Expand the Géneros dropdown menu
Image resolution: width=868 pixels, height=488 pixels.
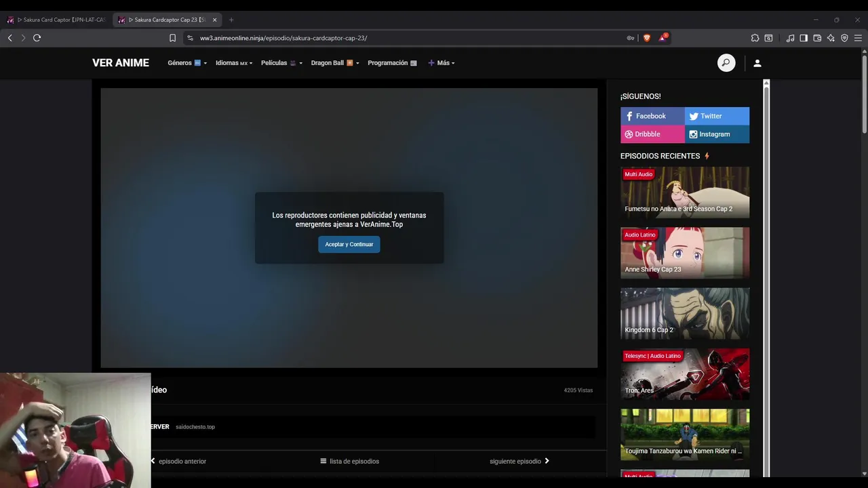[x=187, y=63]
